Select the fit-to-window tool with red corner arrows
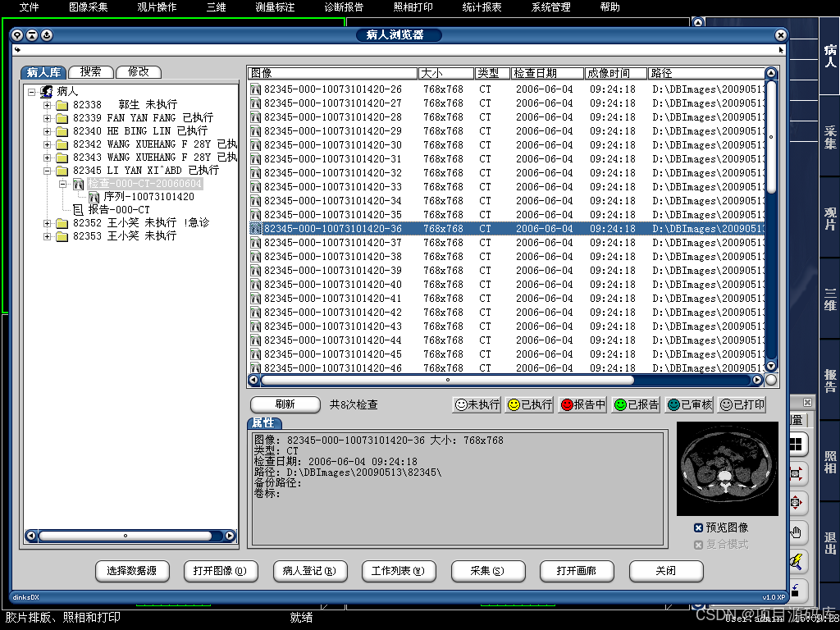This screenshot has height=630, width=840. 796,473
